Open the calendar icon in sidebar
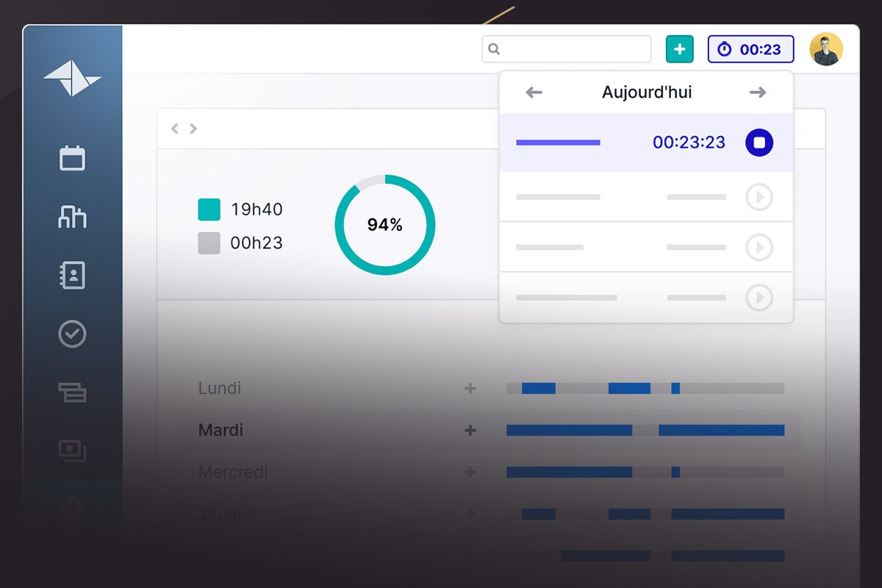Image resolution: width=882 pixels, height=588 pixels. [x=72, y=158]
